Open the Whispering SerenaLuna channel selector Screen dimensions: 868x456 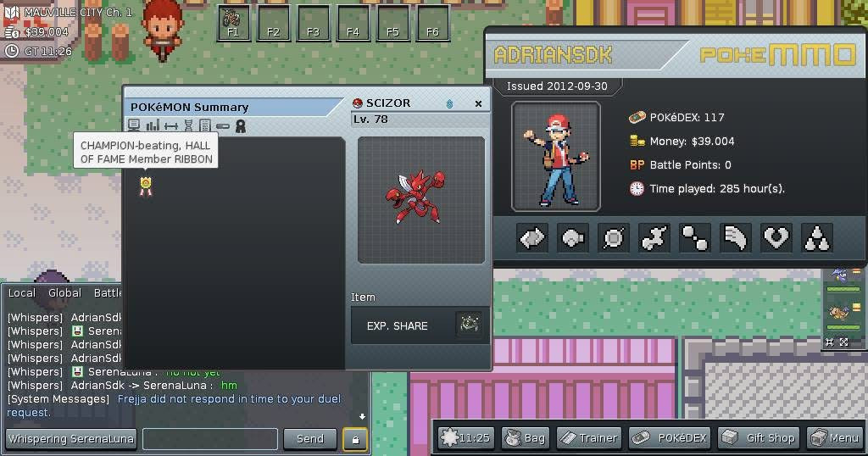click(x=71, y=439)
